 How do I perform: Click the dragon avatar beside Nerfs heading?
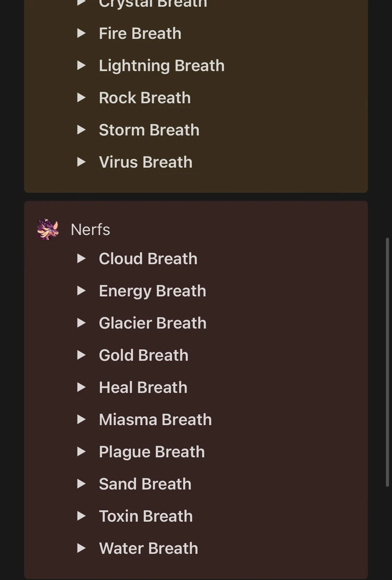pyautogui.click(x=48, y=229)
